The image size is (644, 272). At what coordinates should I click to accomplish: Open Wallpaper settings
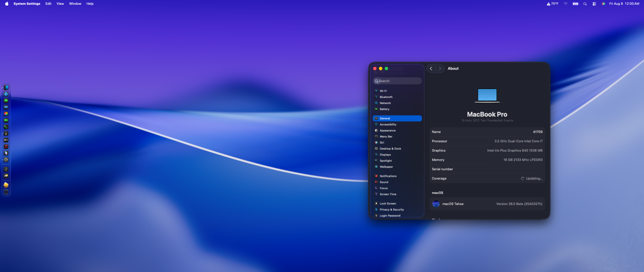coord(397,167)
